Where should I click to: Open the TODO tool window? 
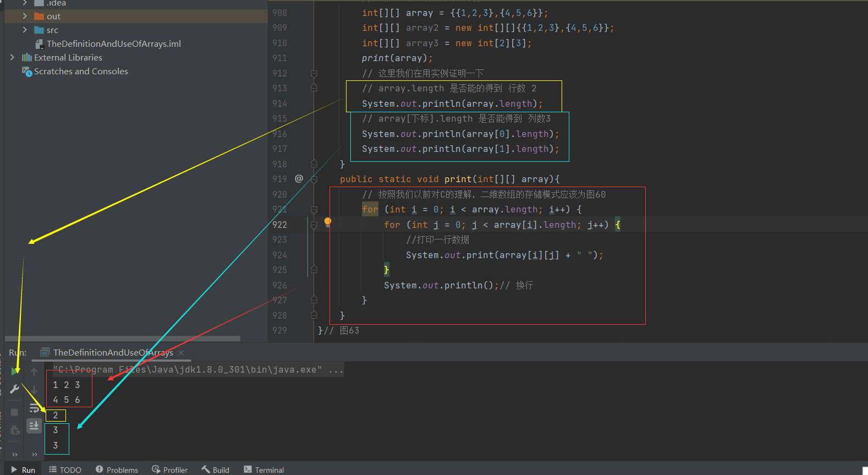point(65,469)
